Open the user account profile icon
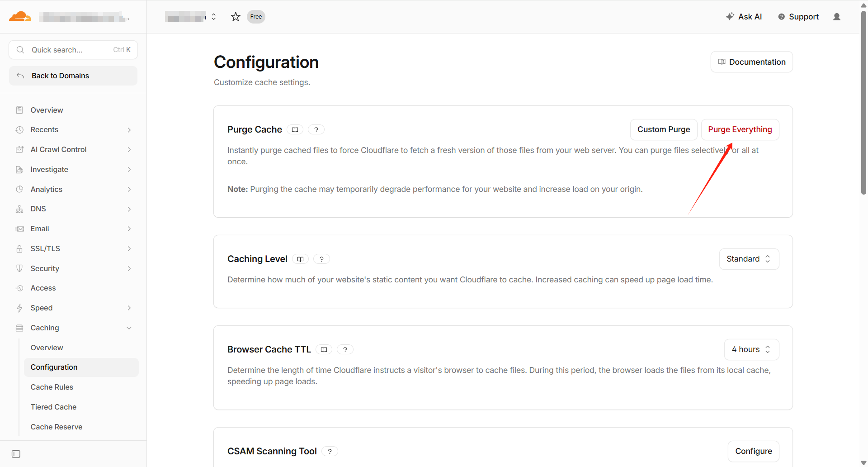The height and width of the screenshot is (467, 868). (x=837, y=17)
